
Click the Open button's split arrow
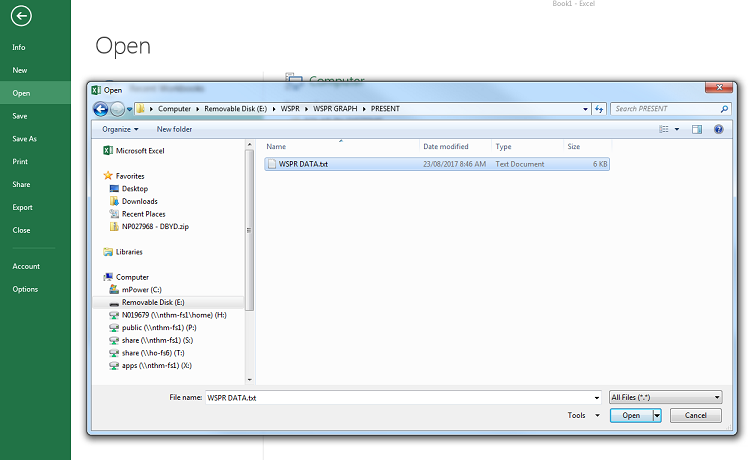click(x=657, y=415)
